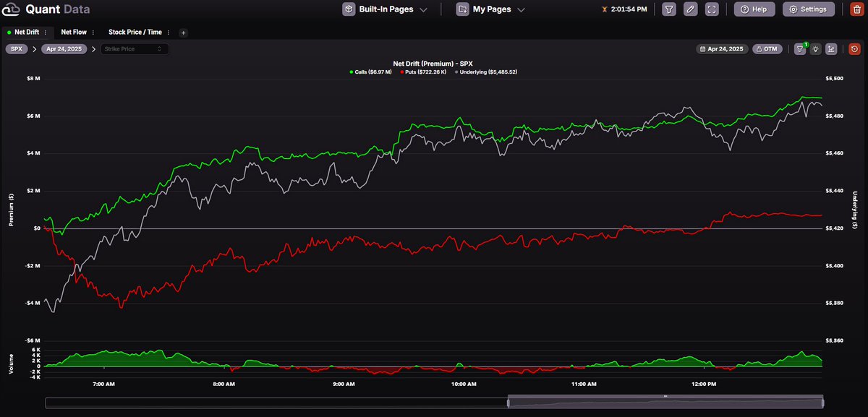Click the Volume axis title
The width and height of the screenshot is (868, 417).
[11, 364]
